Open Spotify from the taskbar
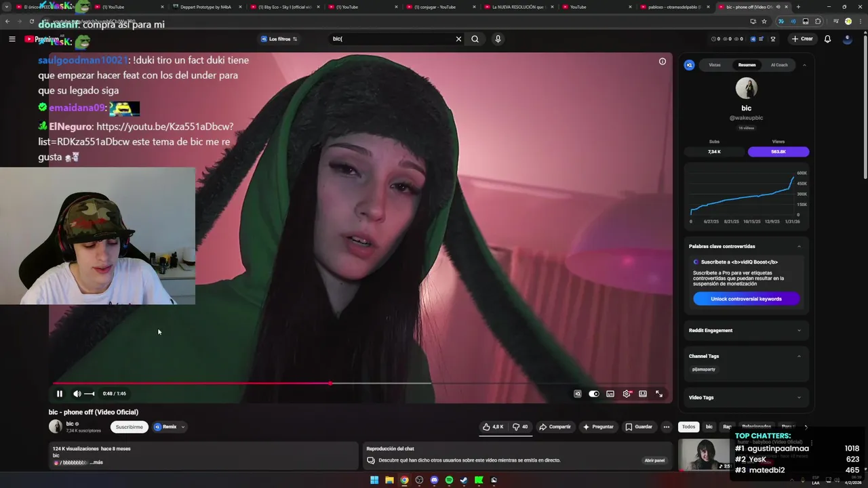 pos(449,480)
